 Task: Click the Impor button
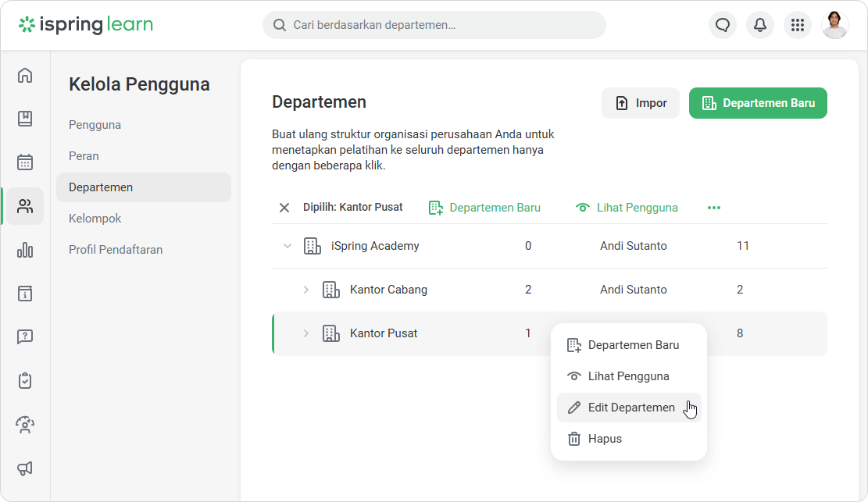641,103
